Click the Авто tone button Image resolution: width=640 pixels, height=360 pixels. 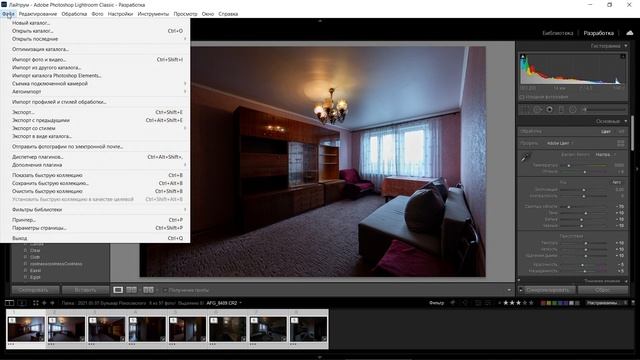tap(616, 182)
